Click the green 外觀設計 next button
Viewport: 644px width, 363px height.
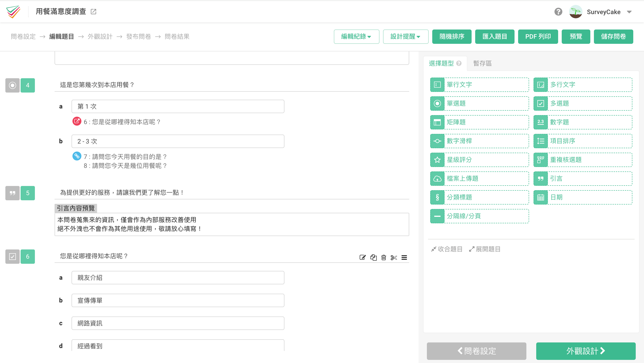point(586,351)
